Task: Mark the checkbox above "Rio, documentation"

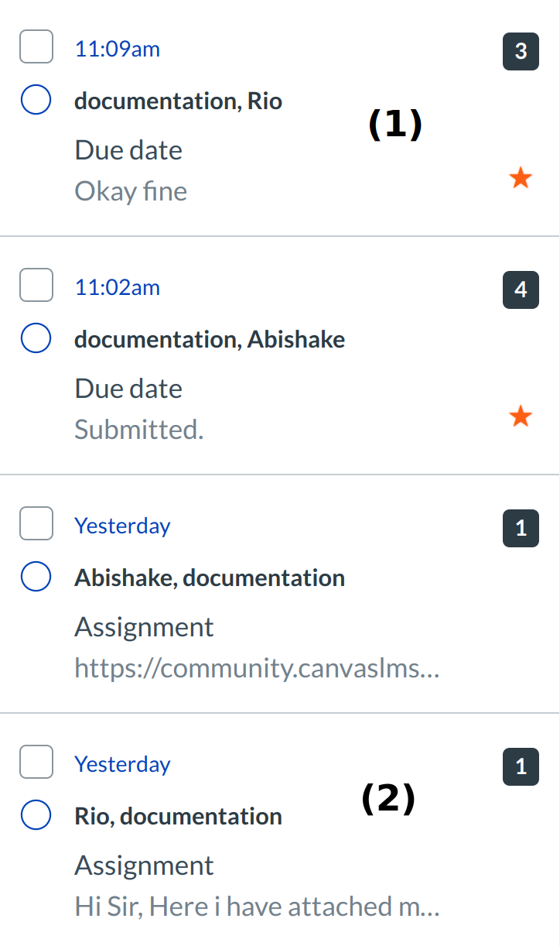Action: click(36, 763)
